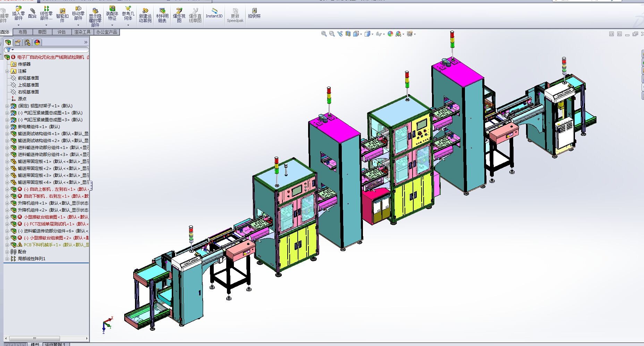Select 传感器 in the feature tree

[24, 64]
